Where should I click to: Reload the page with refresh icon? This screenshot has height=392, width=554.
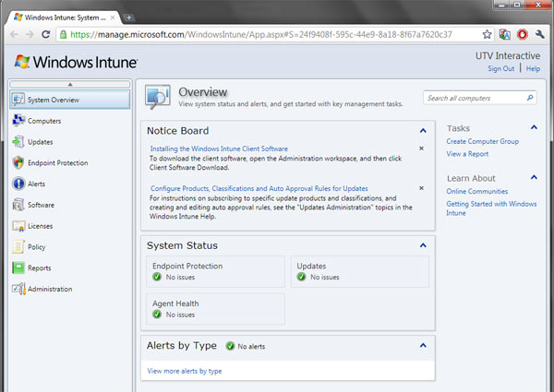tap(45, 34)
